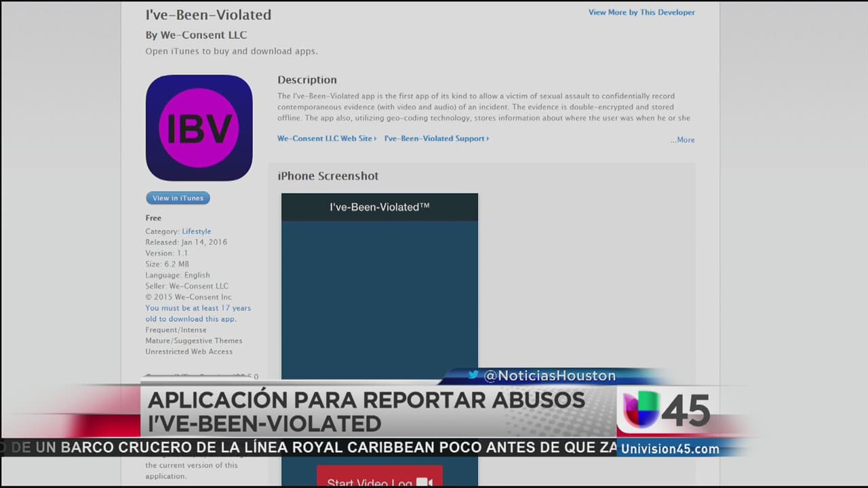Click the @NoticiasHouston Twitter handle

pos(549,375)
